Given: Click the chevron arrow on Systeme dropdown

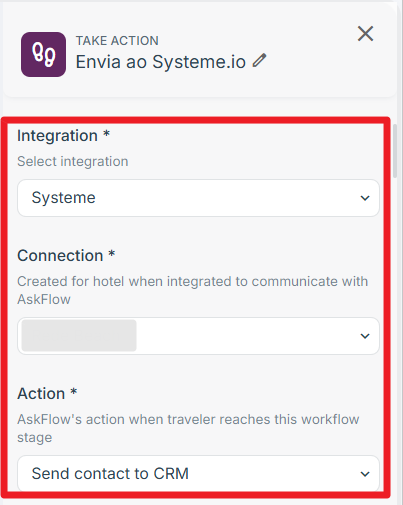Looking at the screenshot, I should 365,198.
